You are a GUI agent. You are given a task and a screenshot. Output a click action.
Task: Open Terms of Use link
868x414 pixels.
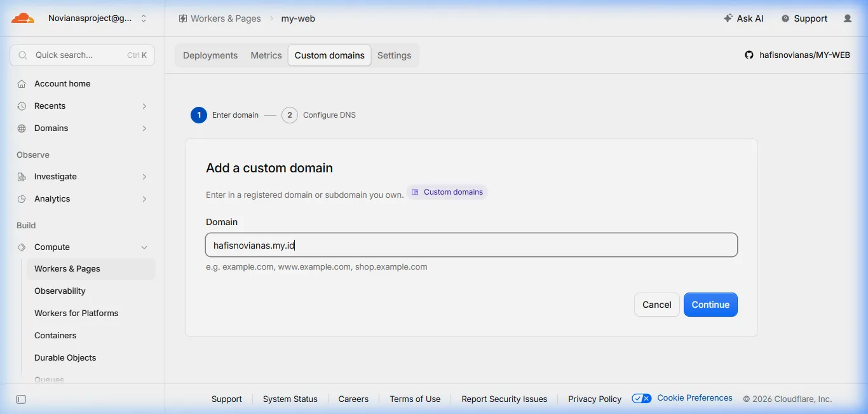(415, 399)
